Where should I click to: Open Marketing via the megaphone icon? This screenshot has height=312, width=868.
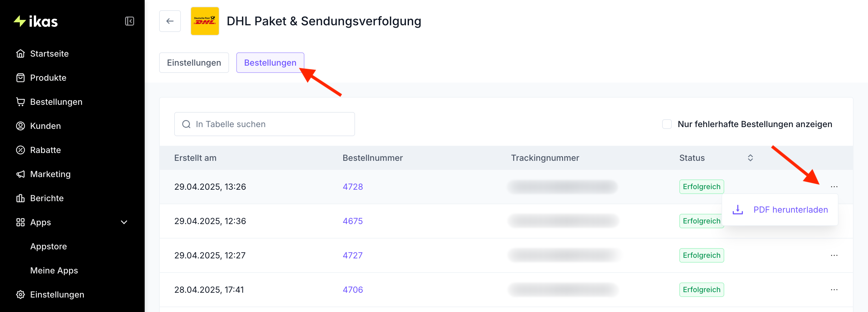point(20,174)
